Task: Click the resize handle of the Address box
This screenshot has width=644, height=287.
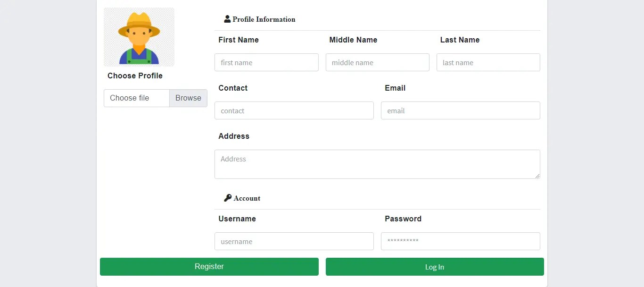Action: pos(538,177)
